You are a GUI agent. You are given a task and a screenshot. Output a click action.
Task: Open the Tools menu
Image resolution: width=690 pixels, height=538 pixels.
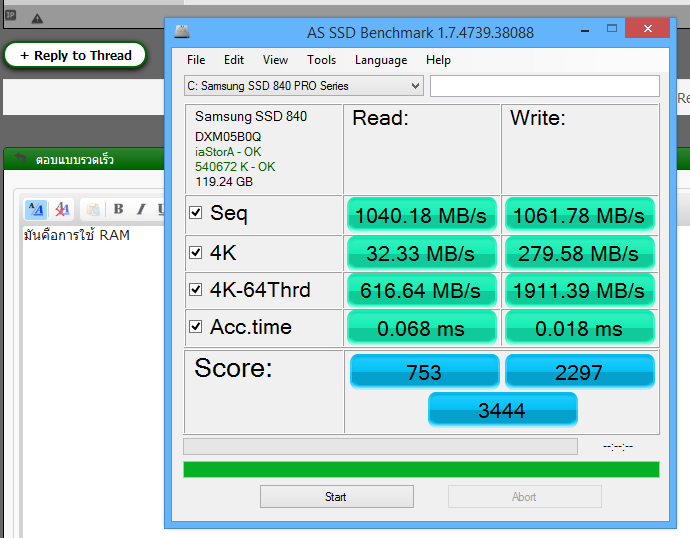pyautogui.click(x=322, y=60)
